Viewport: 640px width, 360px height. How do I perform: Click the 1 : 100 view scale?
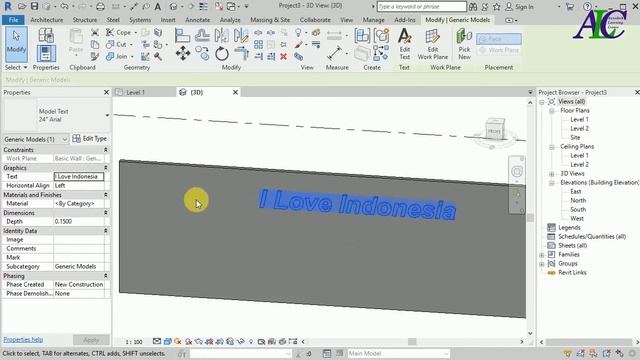point(134,342)
